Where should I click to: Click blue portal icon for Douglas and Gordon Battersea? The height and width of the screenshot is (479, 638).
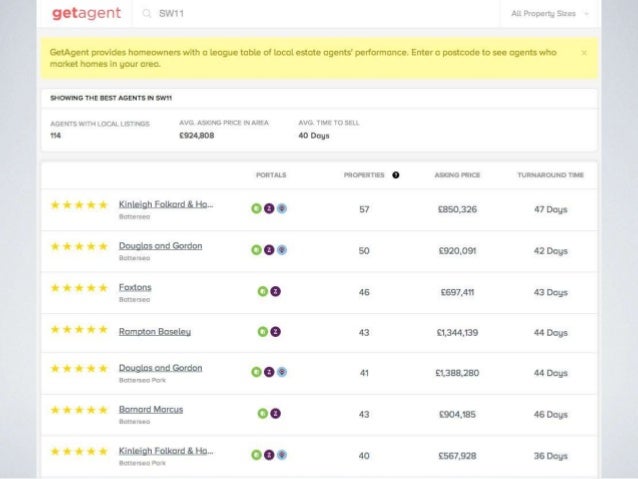point(283,250)
